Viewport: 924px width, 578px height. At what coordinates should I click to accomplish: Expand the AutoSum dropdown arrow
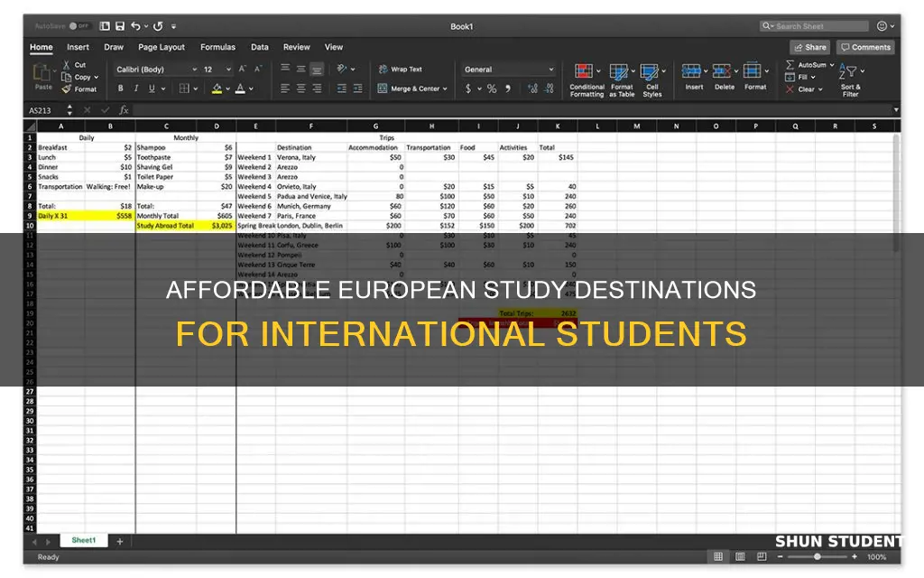coord(832,65)
